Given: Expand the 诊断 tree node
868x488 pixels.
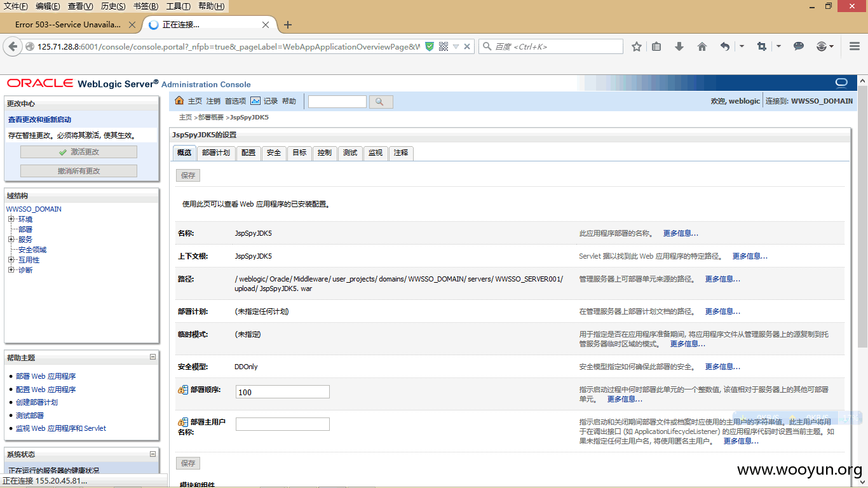Looking at the screenshot, I should coord(11,270).
